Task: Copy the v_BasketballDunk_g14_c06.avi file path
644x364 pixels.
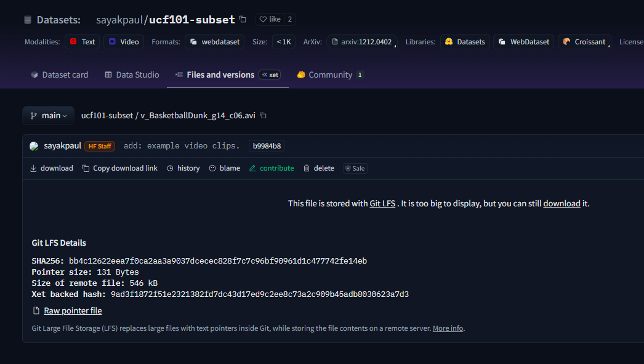Action: coord(264,115)
